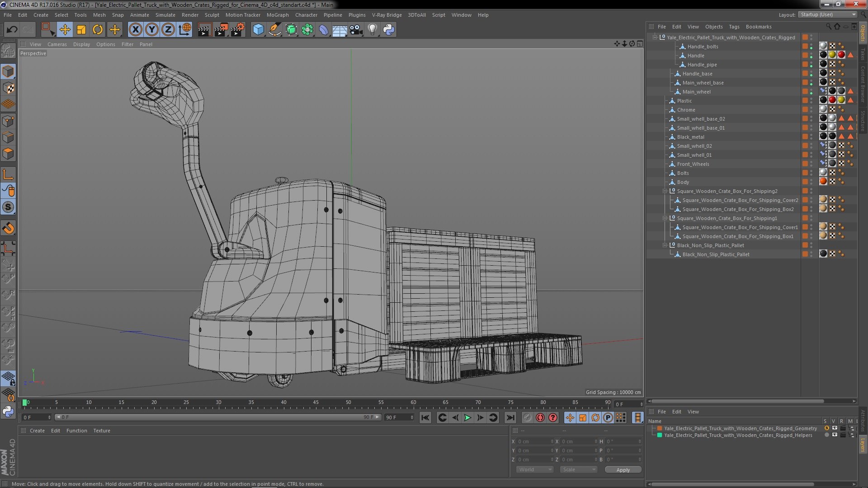The height and width of the screenshot is (488, 868).
Task: Open the Light object icon
Action: (x=372, y=30)
